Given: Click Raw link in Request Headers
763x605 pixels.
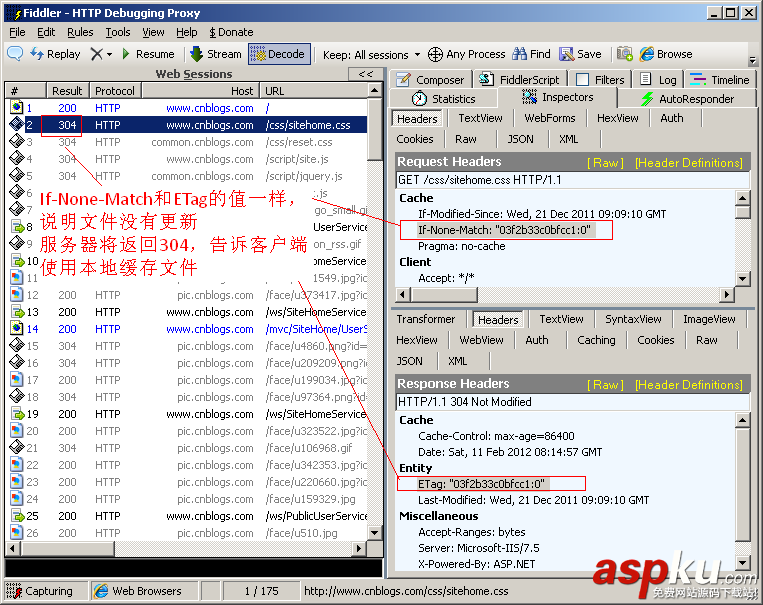Looking at the screenshot, I should [605, 163].
